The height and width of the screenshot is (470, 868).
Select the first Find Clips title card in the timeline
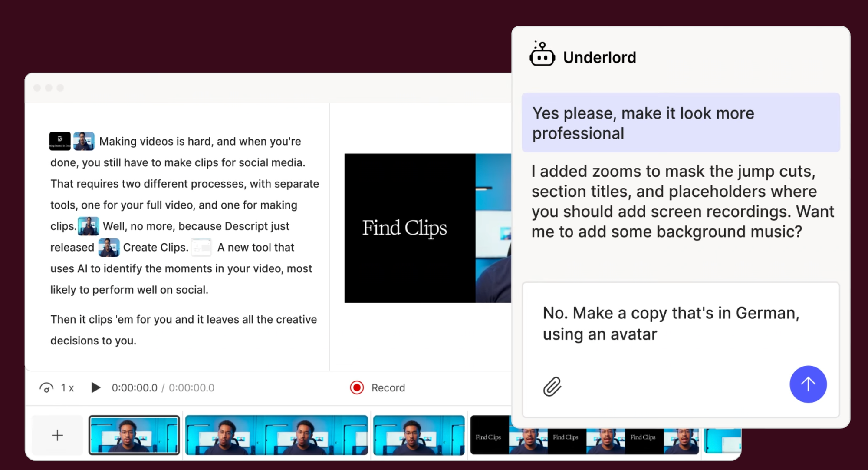point(489,437)
